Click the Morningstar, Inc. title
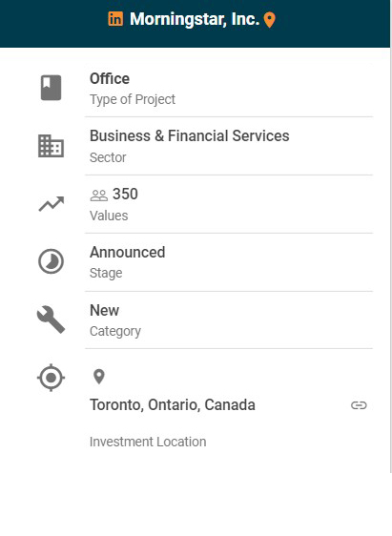The width and height of the screenshot is (392, 536). [x=195, y=19]
